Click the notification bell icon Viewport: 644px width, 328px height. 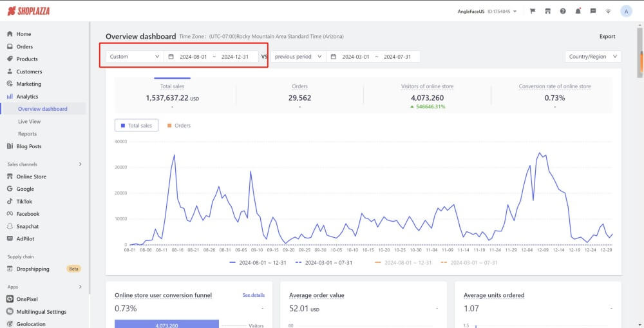click(x=578, y=11)
